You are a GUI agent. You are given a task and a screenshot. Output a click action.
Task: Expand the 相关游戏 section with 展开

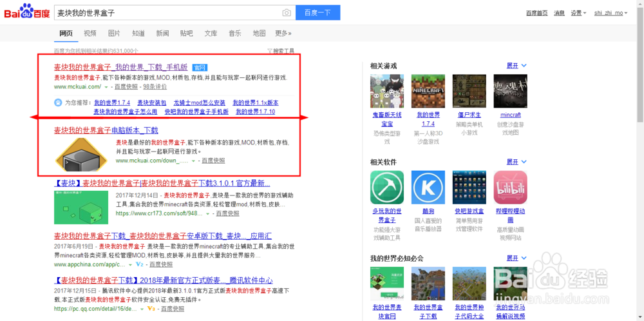(516, 66)
